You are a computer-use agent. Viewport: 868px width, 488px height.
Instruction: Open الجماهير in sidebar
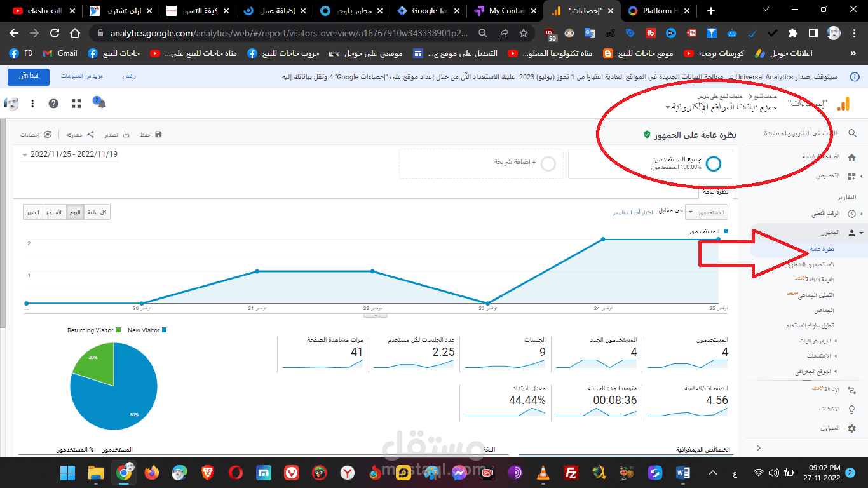[x=824, y=311]
